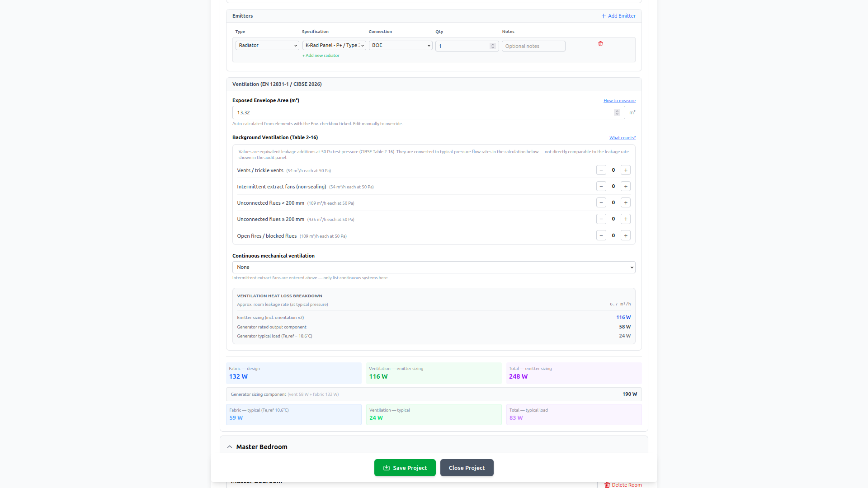Delete the radiator emitter with trash icon
Viewport: 868px width, 488px height.
click(x=600, y=44)
